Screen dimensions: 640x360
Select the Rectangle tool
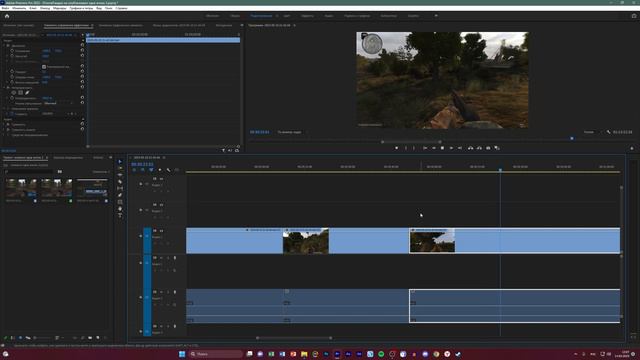coord(120,202)
